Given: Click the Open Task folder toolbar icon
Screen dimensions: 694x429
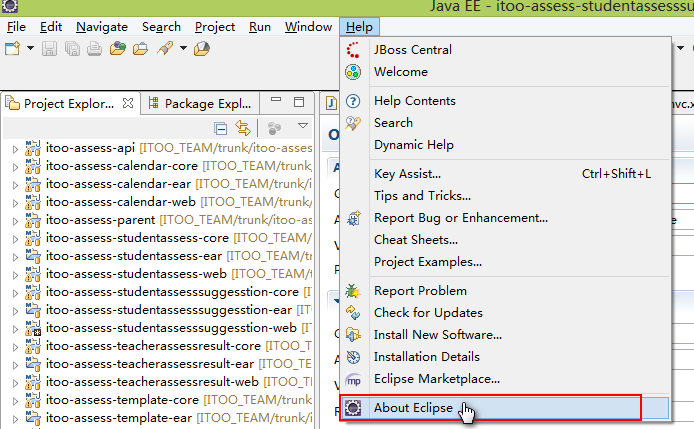Looking at the screenshot, I should 141,48.
